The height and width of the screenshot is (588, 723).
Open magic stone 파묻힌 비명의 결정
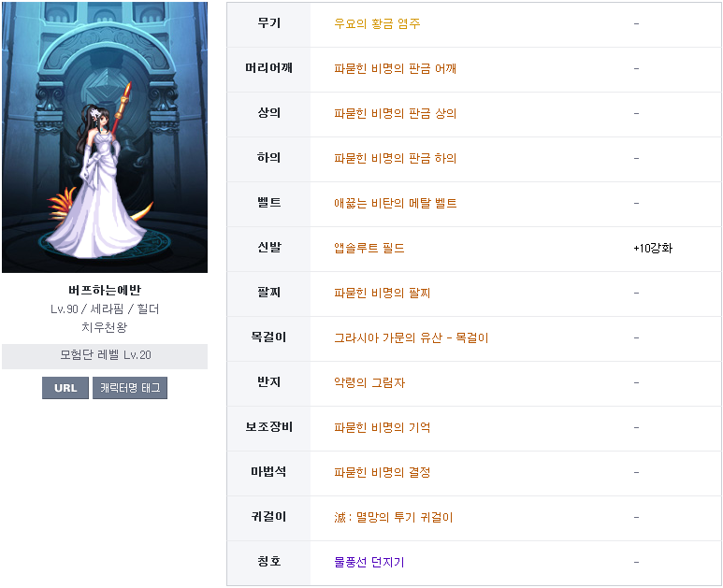pos(382,473)
